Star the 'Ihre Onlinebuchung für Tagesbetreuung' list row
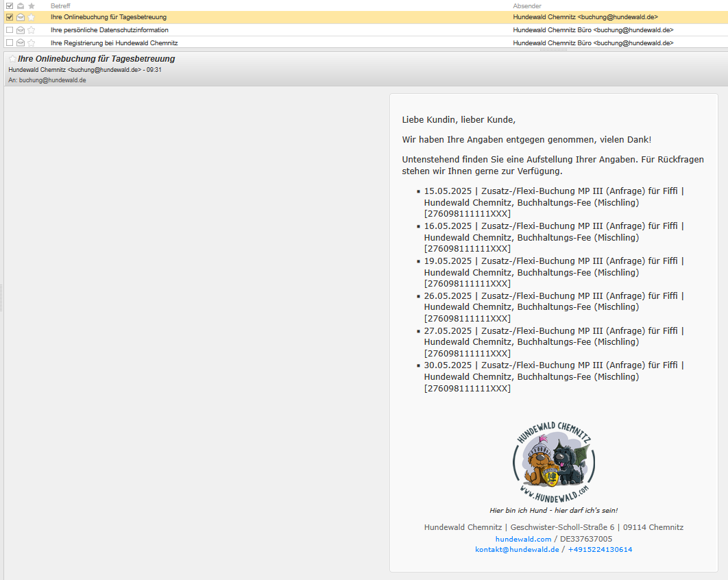This screenshot has height=580, width=728. (31, 17)
